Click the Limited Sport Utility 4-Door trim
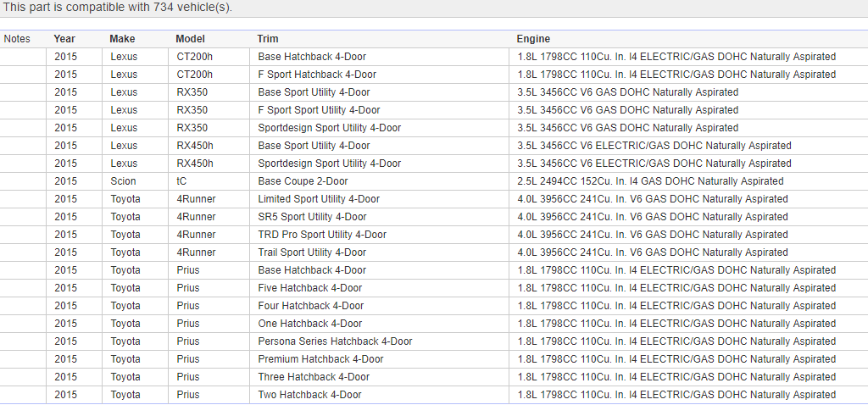 (319, 199)
